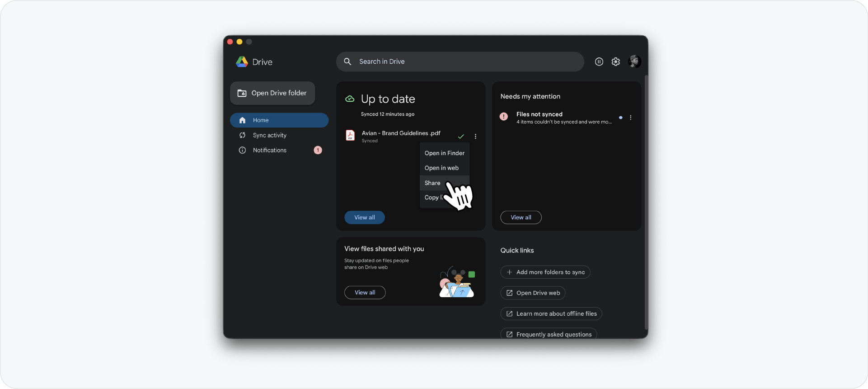Click the '4 items couldn't be synced' message
The height and width of the screenshot is (389, 868).
click(564, 122)
